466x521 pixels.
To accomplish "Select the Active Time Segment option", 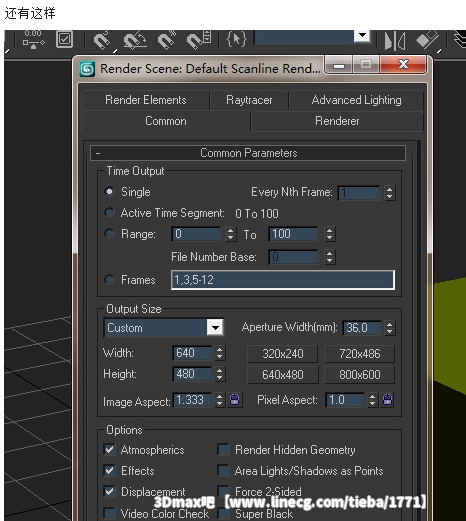I will [x=109, y=213].
